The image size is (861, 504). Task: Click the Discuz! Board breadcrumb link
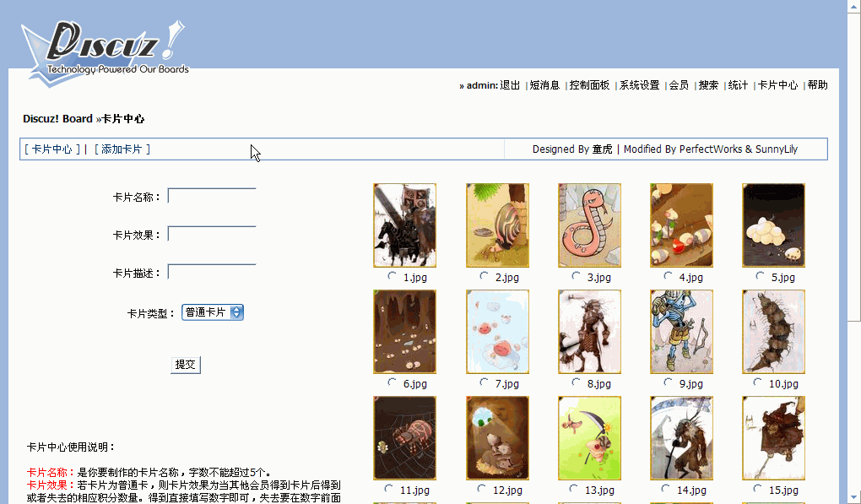pyautogui.click(x=57, y=118)
